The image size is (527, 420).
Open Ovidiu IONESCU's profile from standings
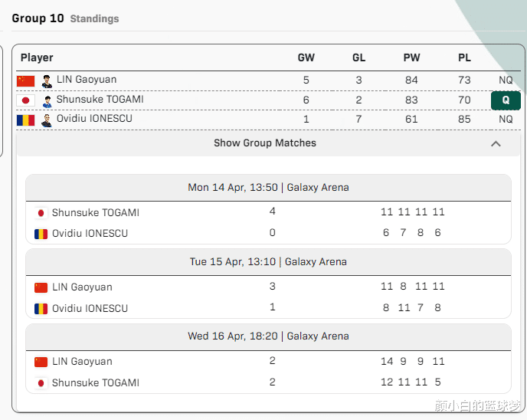click(x=94, y=119)
